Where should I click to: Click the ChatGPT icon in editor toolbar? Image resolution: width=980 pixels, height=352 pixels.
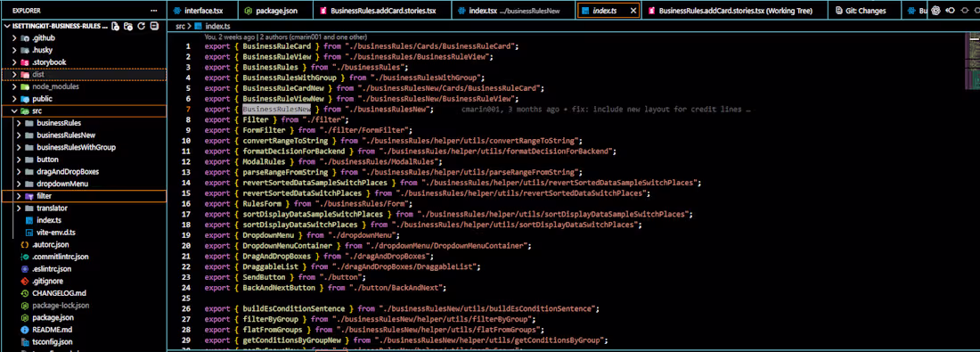point(935,11)
